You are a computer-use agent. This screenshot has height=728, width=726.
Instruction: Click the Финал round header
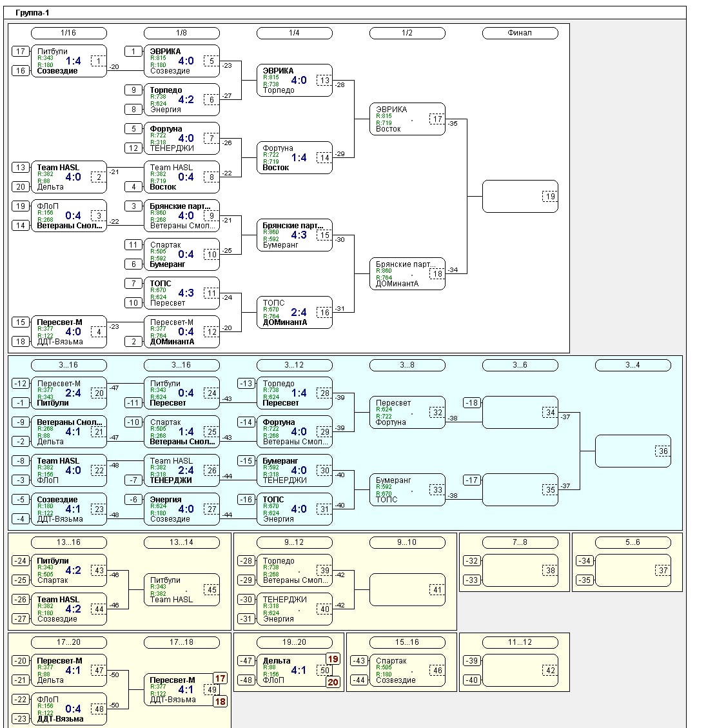[520, 33]
